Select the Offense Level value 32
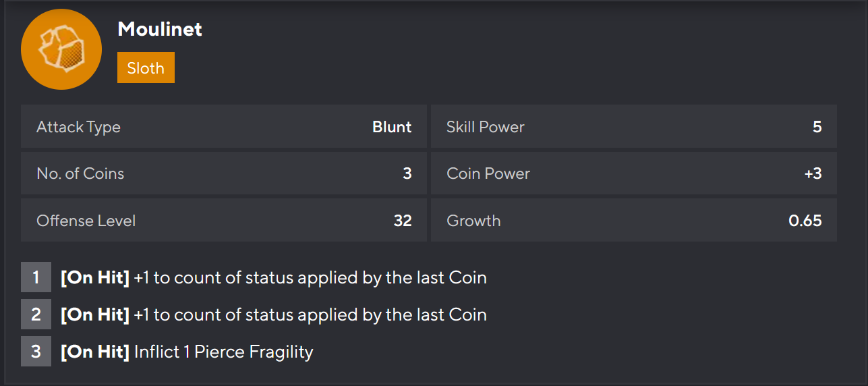The width and height of the screenshot is (868, 386). click(x=403, y=221)
